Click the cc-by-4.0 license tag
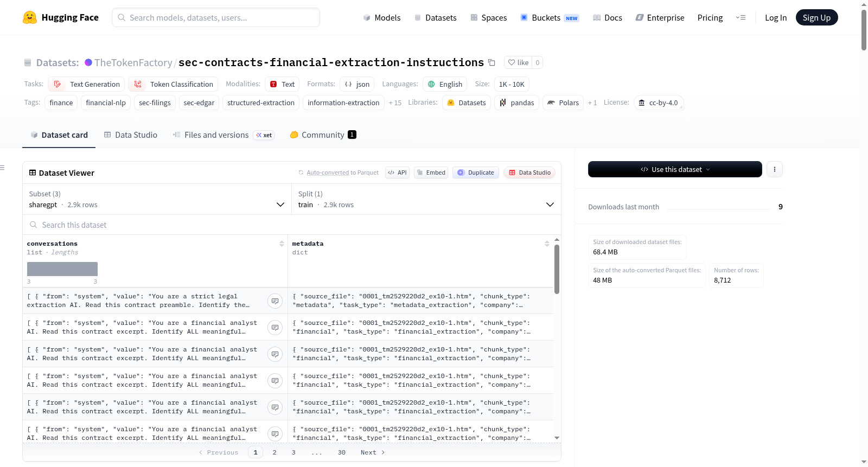 point(659,103)
